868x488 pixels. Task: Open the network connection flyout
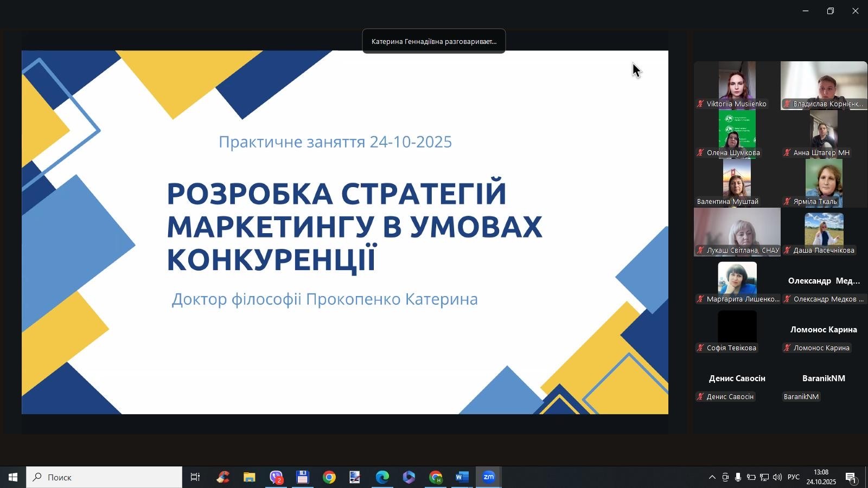(764, 477)
